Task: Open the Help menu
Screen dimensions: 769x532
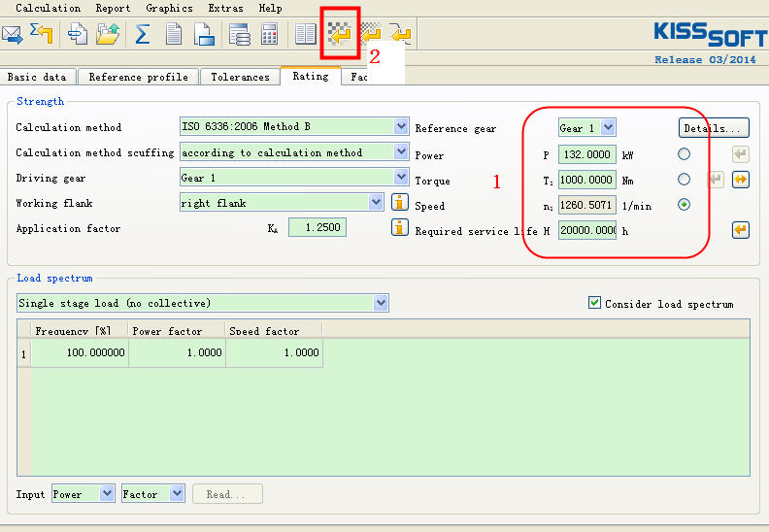Action: click(x=270, y=8)
